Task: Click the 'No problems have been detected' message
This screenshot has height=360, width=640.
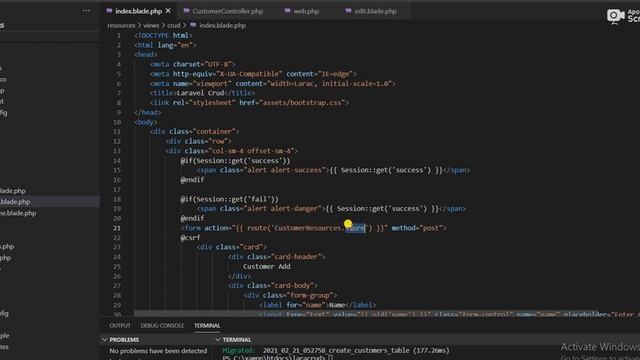Action: tap(158, 351)
